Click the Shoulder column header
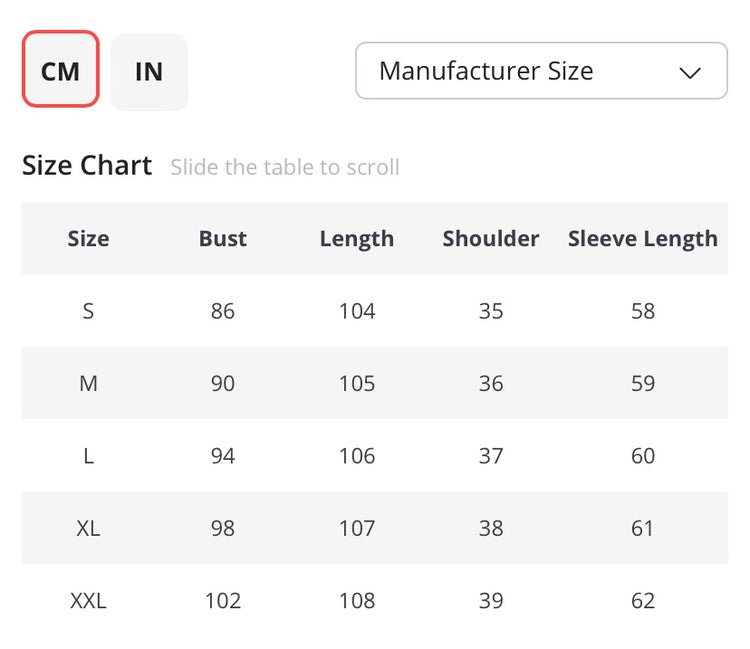 [490, 238]
